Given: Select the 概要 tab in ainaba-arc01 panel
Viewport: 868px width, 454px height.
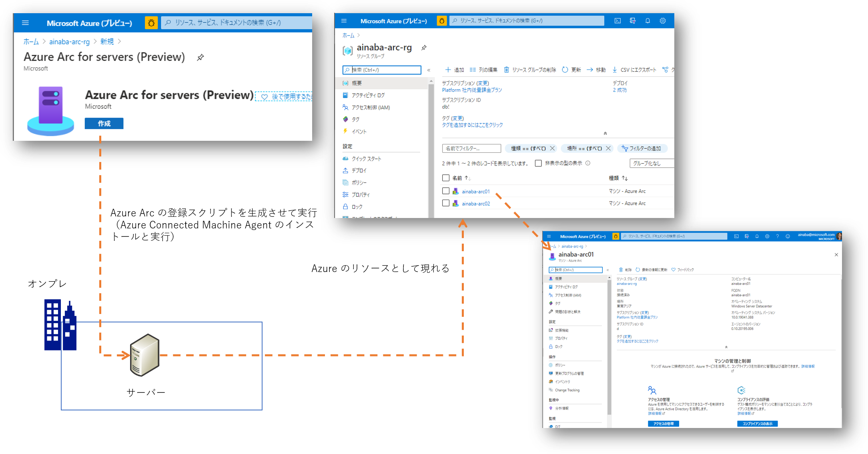Looking at the screenshot, I should [560, 280].
